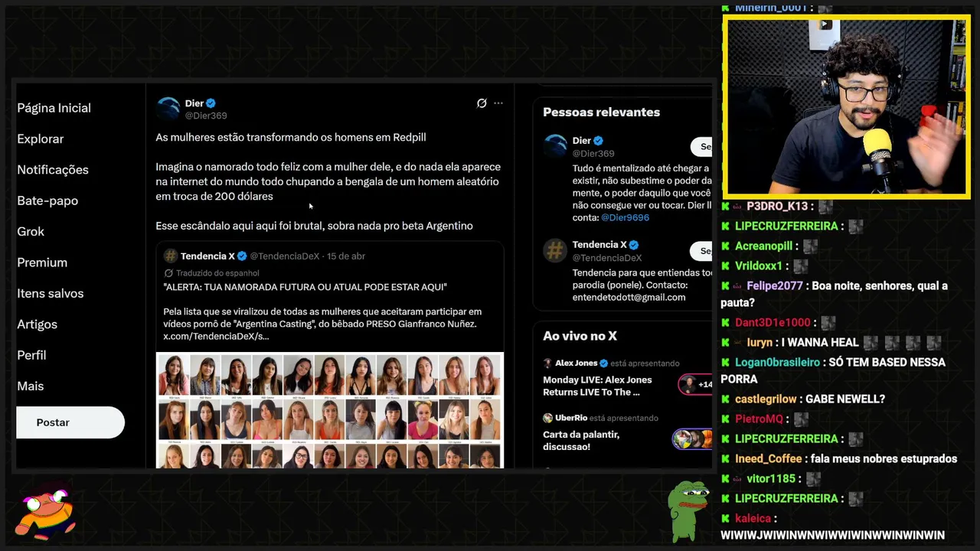Open Itens salvos bookmarks
Image resolution: width=980 pixels, height=551 pixels.
point(50,293)
